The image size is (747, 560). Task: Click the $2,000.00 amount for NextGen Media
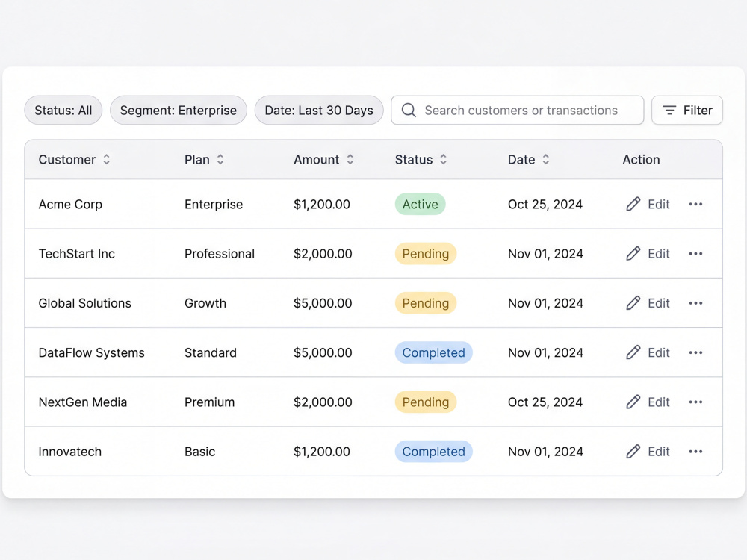[323, 402]
